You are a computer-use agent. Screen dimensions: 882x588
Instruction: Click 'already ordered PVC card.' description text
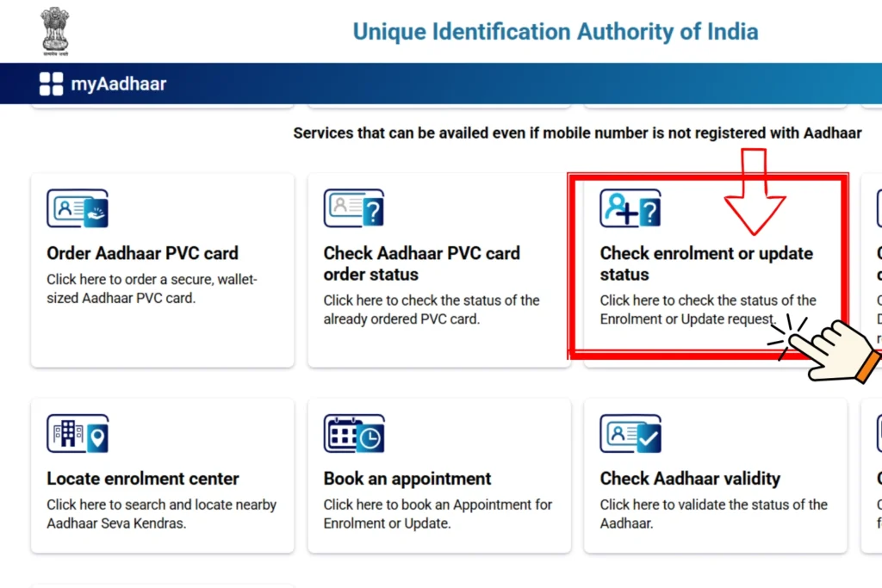[401, 319]
